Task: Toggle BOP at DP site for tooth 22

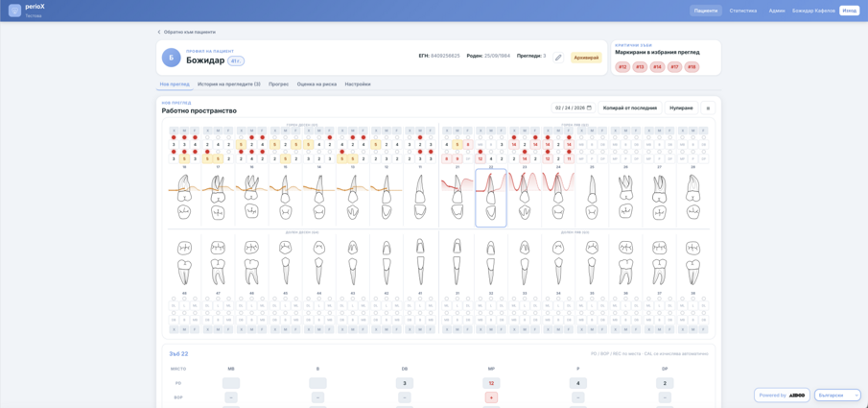Action: 665,397
